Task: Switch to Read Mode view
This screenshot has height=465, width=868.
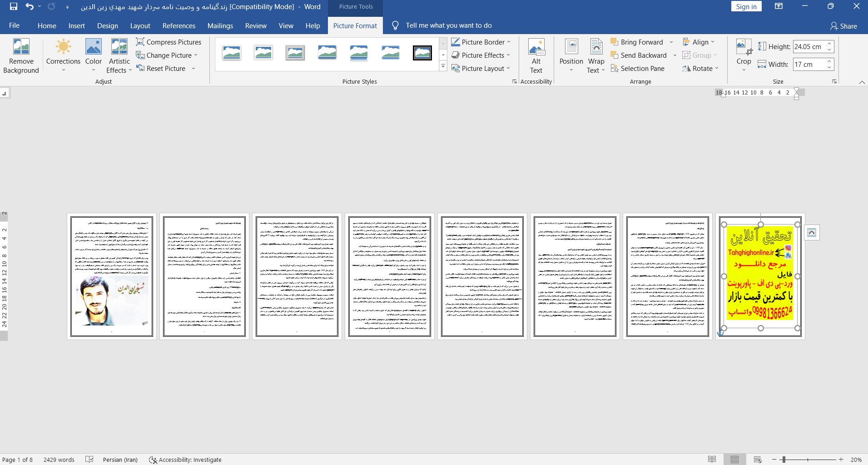Action: pos(712,460)
